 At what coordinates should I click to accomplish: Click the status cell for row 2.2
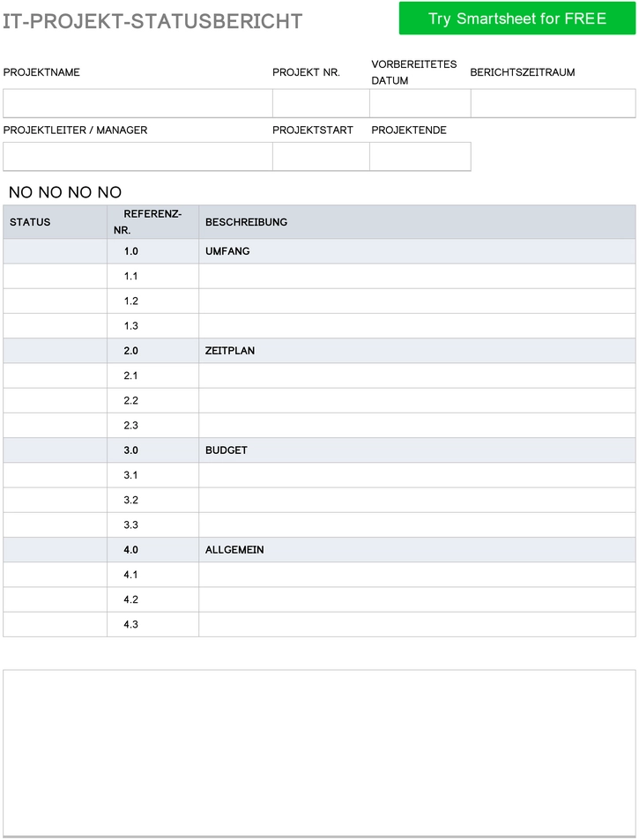56,401
